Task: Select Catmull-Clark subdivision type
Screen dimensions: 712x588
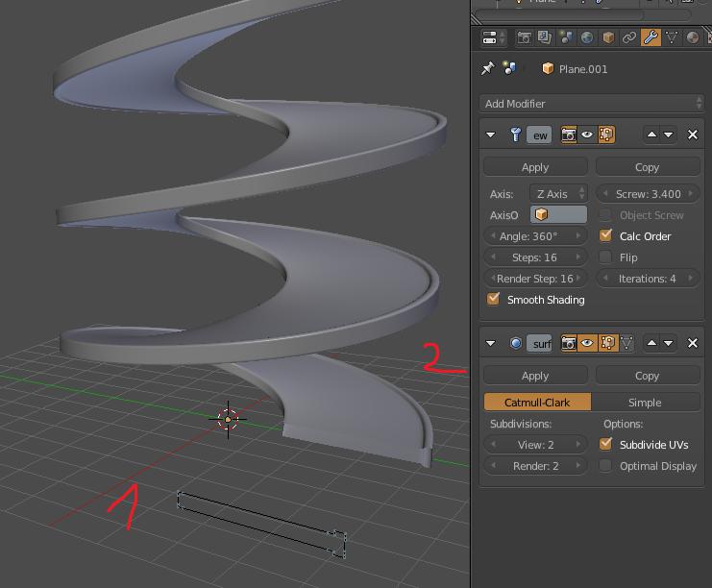Action: tap(536, 403)
